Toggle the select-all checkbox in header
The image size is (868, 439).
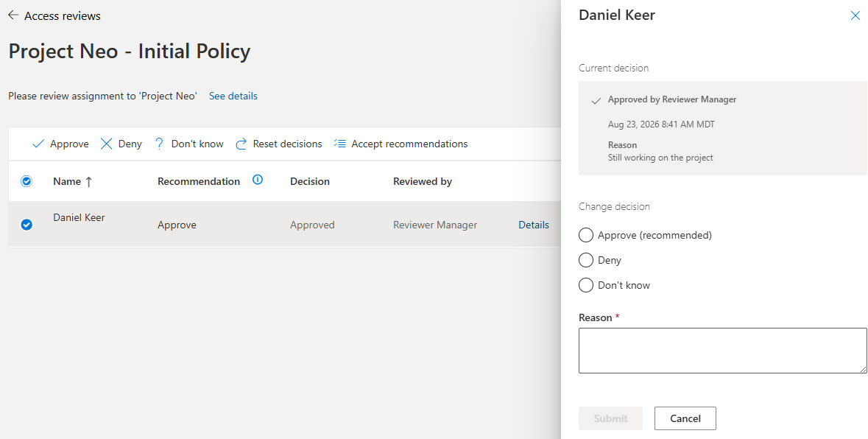point(26,181)
